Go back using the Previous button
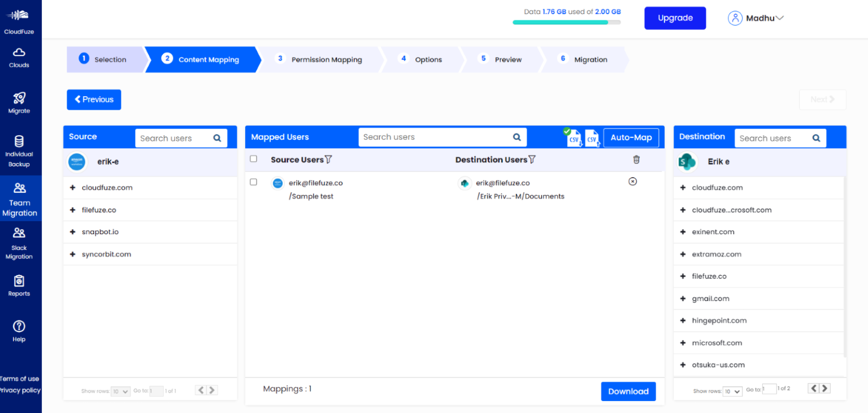The width and height of the screenshot is (868, 413). (x=94, y=100)
